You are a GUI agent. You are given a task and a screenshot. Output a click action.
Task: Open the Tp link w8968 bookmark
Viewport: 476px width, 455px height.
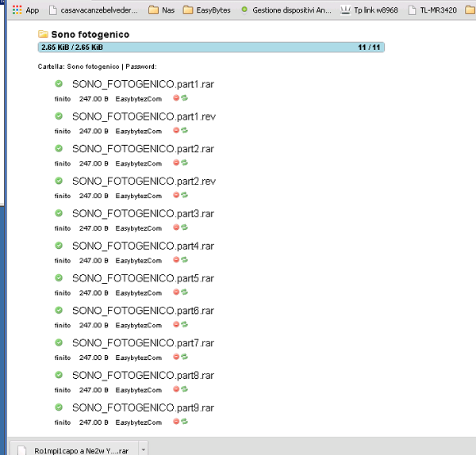(x=370, y=10)
